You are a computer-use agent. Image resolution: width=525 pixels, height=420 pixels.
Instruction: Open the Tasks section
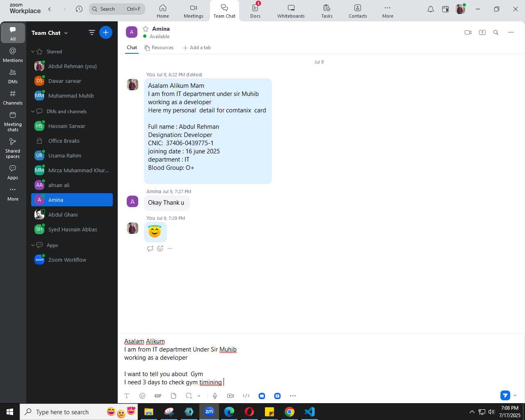tap(327, 11)
